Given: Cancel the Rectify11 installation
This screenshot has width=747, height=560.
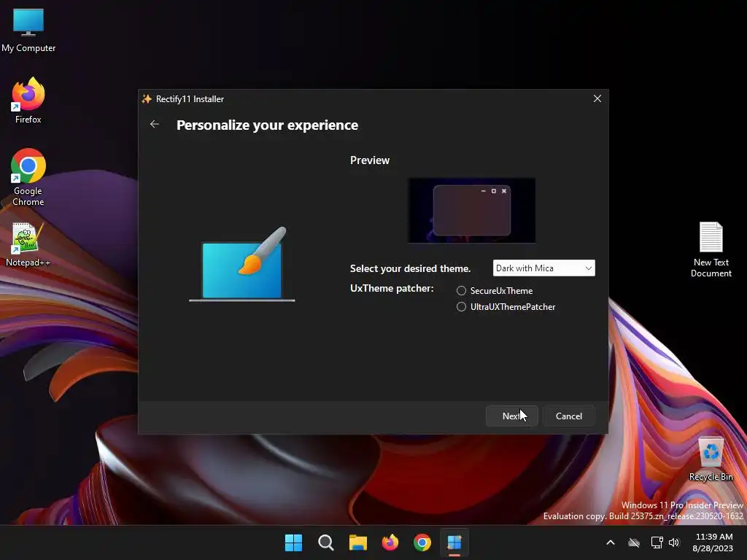Looking at the screenshot, I should click(569, 416).
